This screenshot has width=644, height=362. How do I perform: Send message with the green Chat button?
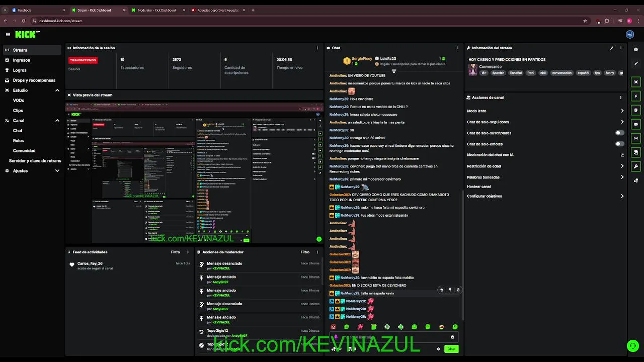(x=451, y=349)
